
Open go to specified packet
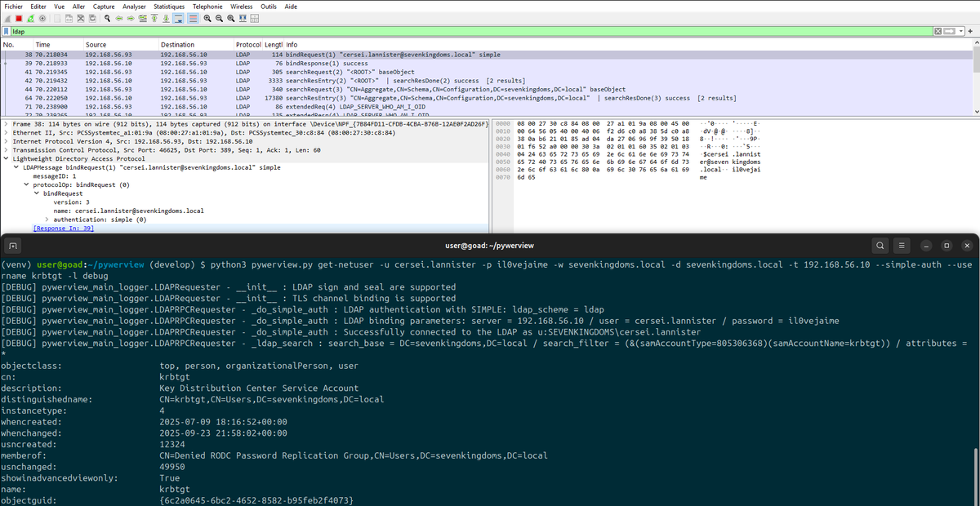[142, 18]
